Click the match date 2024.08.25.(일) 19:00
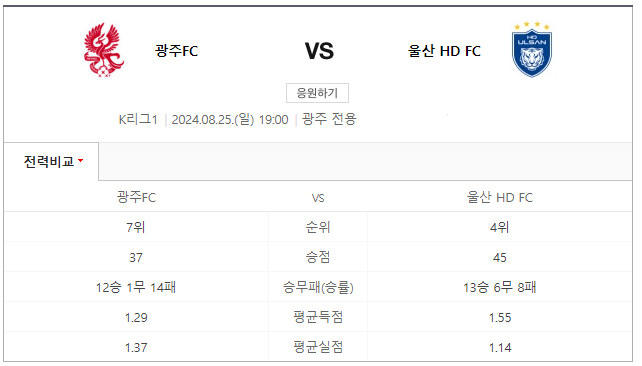This screenshot has height=366, width=642. point(230,119)
